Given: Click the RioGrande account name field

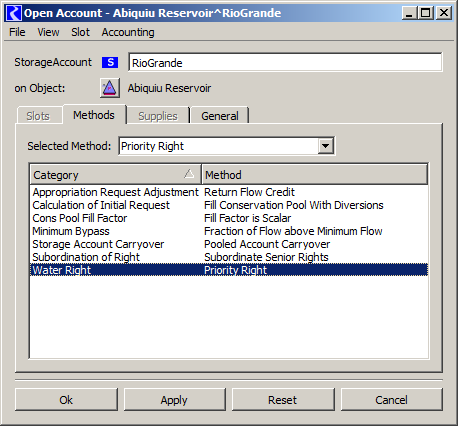Looking at the screenshot, I should click(285, 62).
